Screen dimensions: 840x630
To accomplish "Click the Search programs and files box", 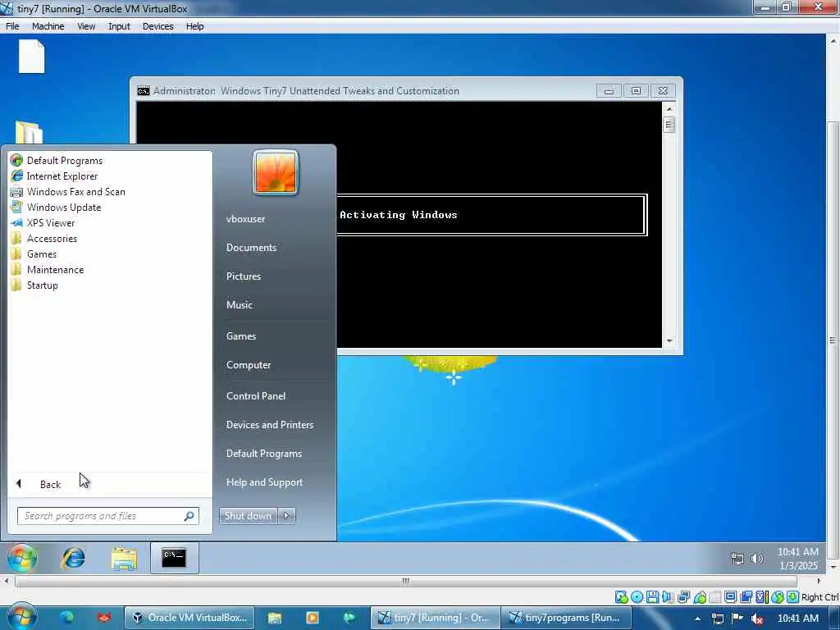I will (108, 516).
